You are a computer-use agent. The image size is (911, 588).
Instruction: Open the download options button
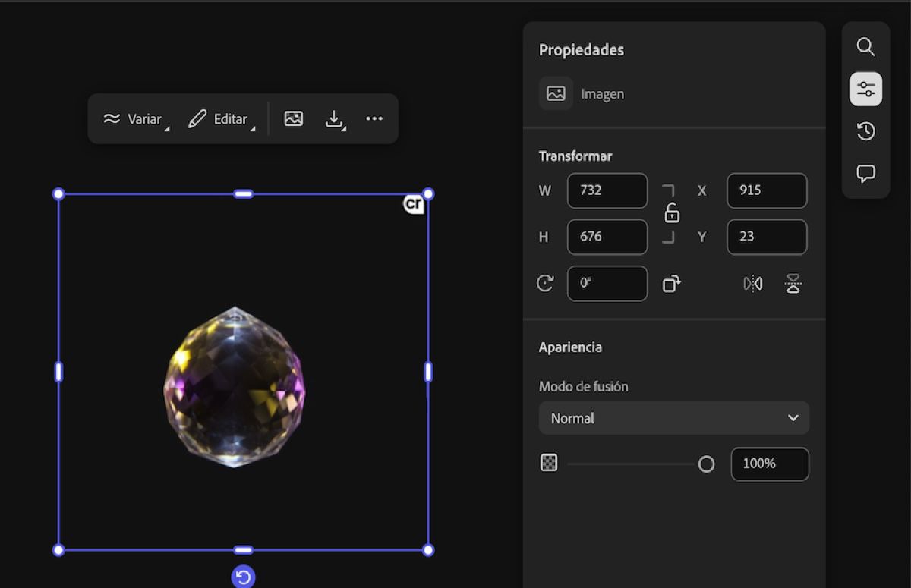point(335,119)
